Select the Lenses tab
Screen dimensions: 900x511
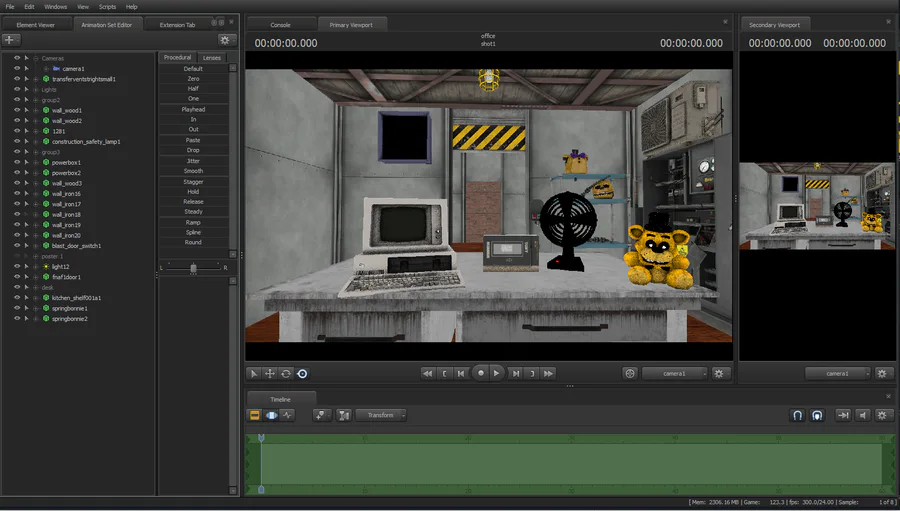(x=212, y=58)
